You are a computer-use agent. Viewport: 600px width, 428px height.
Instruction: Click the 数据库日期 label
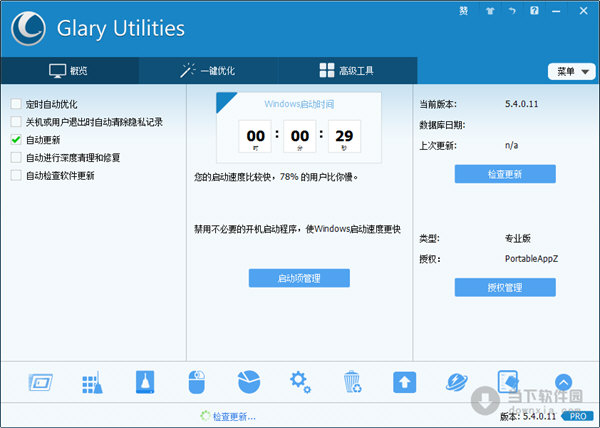click(442, 125)
